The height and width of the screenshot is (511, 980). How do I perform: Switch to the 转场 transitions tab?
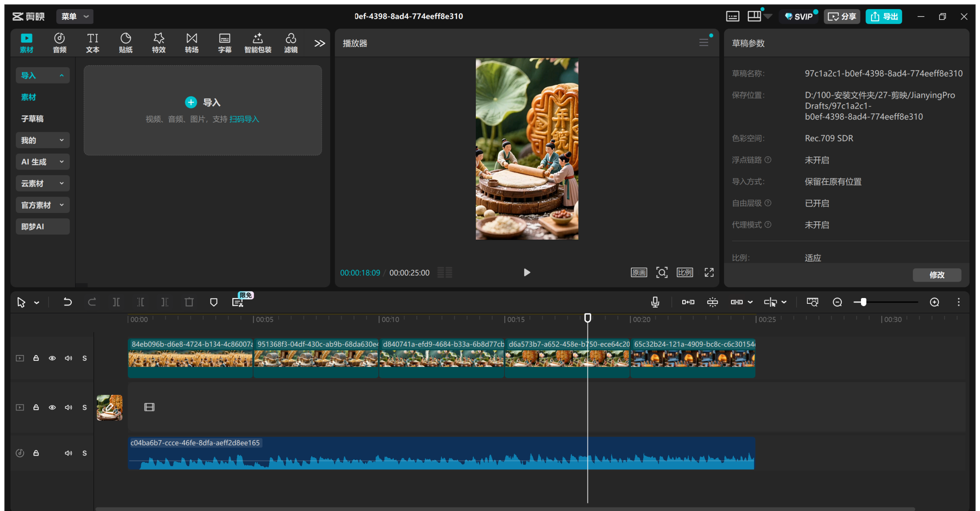[x=191, y=43]
